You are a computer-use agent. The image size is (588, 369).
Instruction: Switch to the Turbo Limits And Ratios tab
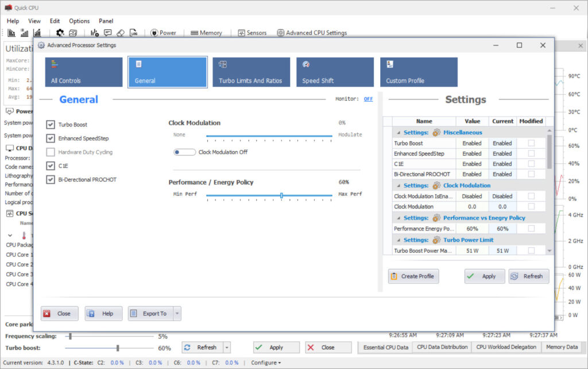pos(252,72)
